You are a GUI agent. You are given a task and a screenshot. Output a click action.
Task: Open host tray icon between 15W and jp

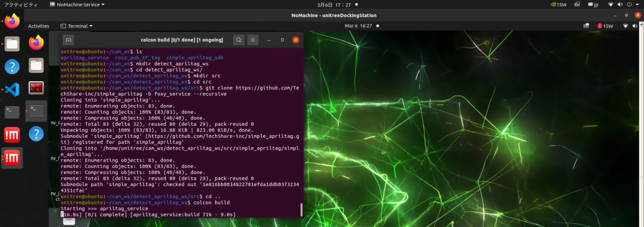tap(577, 4)
